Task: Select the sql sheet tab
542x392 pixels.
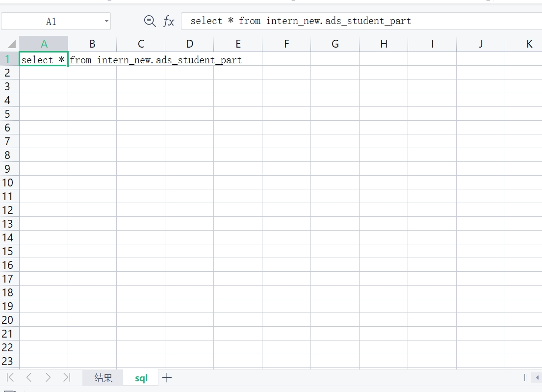Action: 141,378
